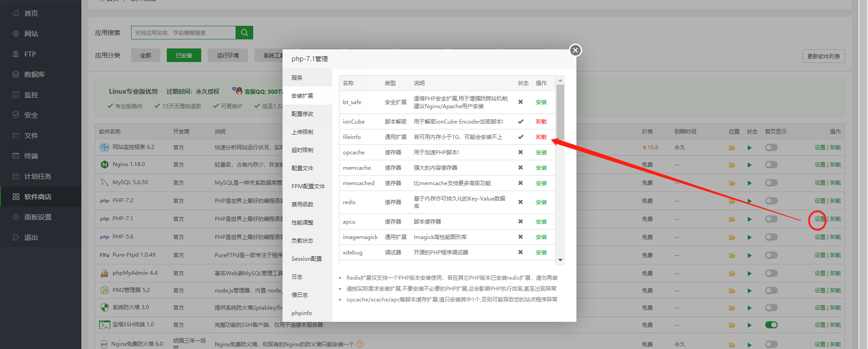The height and width of the screenshot is (349, 868).
Task: Uninstall the fileinfo extension
Action: [541, 137]
